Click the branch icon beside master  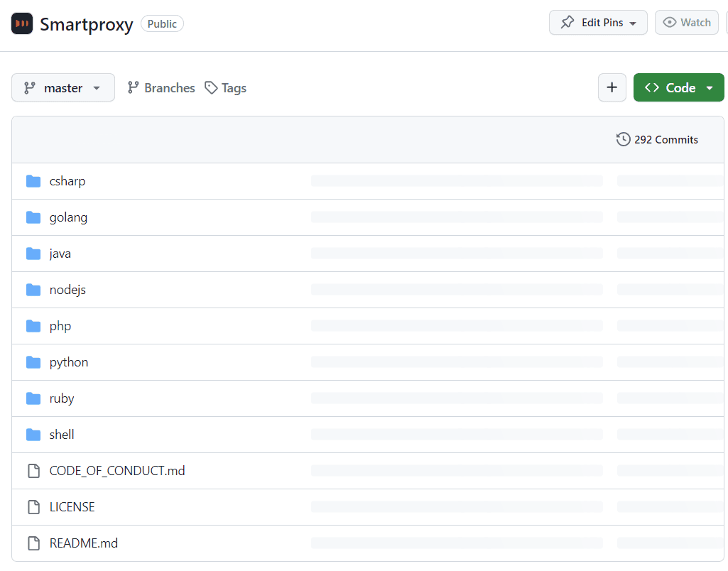[28, 87]
